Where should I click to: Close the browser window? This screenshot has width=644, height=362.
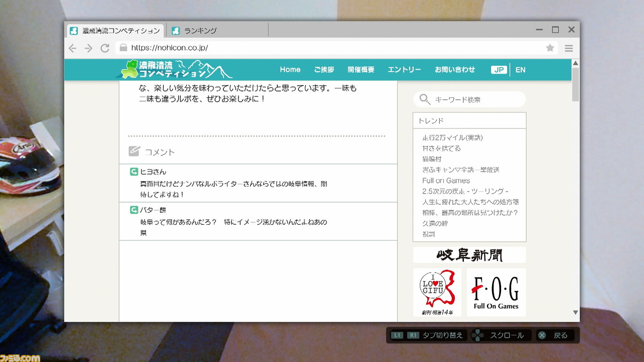572,30
